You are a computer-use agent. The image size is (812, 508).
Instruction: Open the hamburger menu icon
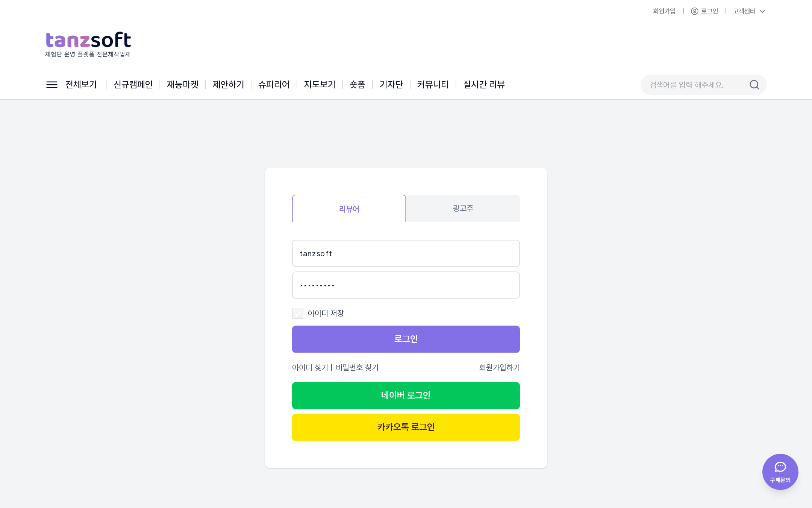[52, 85]
